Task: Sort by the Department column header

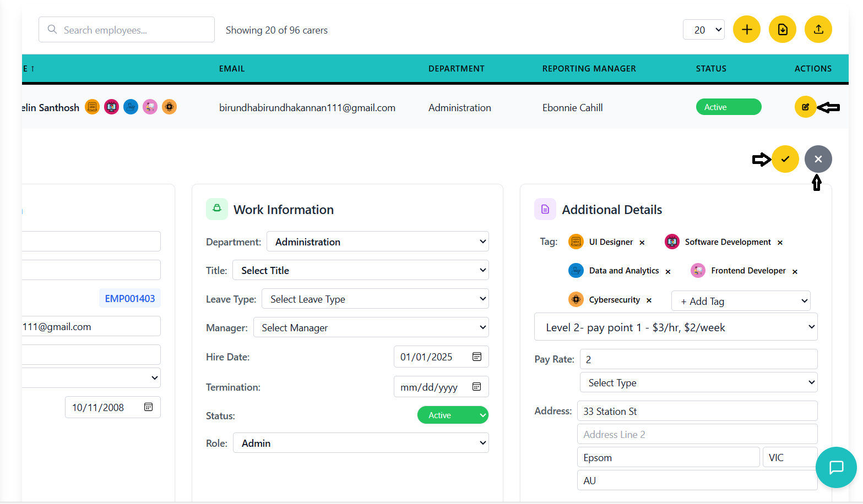Action: click(456, 69)
